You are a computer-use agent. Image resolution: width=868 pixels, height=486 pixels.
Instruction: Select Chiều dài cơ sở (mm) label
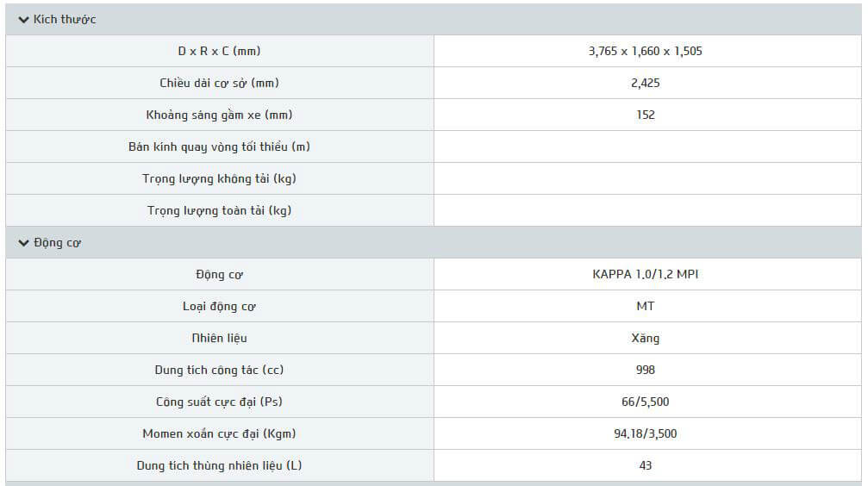(x=219, y=83)
